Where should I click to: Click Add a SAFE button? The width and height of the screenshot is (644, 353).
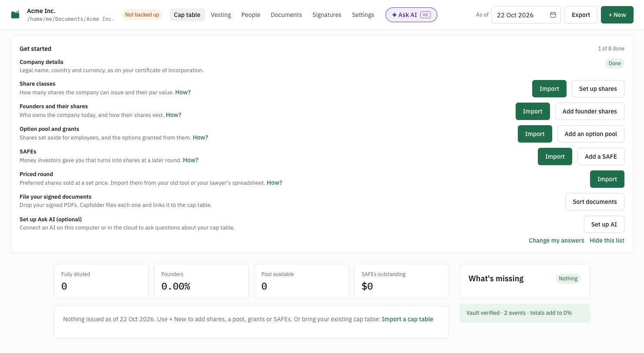tap(601, 157)
